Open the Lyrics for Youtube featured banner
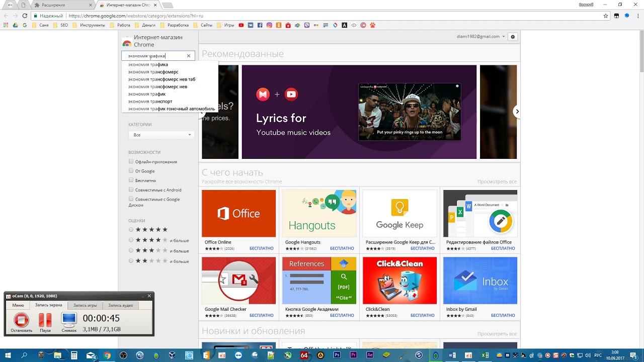This screenshot has width=644, height=362. [359, 112]
